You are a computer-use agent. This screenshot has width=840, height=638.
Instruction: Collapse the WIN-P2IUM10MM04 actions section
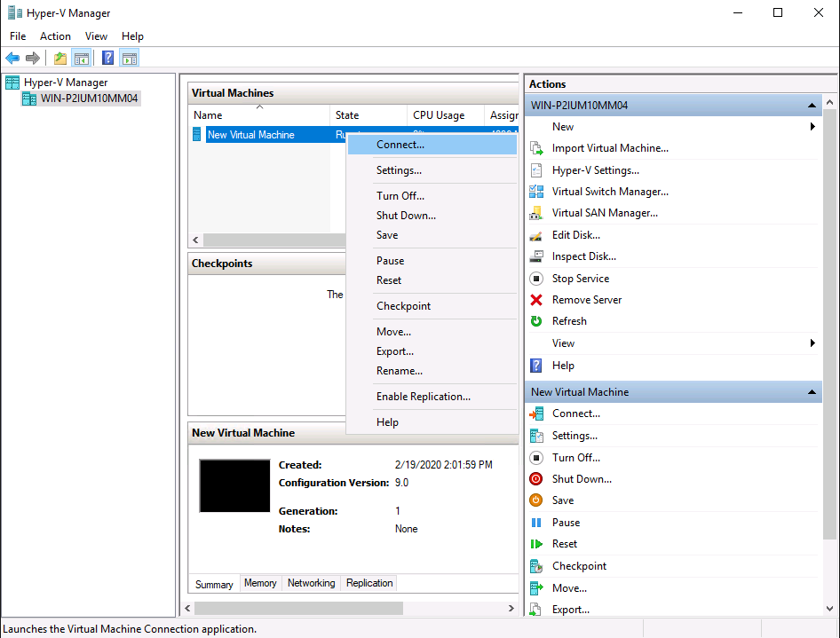pyautogui.click(x=812, y=106)
